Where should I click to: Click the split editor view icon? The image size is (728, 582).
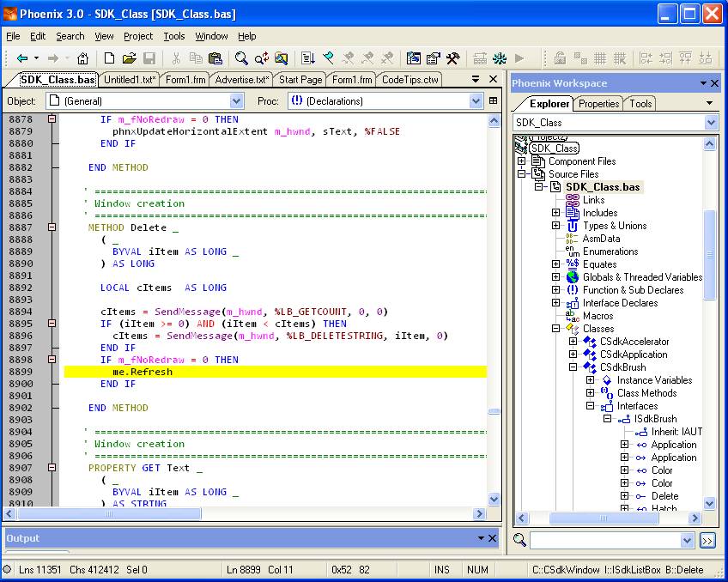click(493, 100)
